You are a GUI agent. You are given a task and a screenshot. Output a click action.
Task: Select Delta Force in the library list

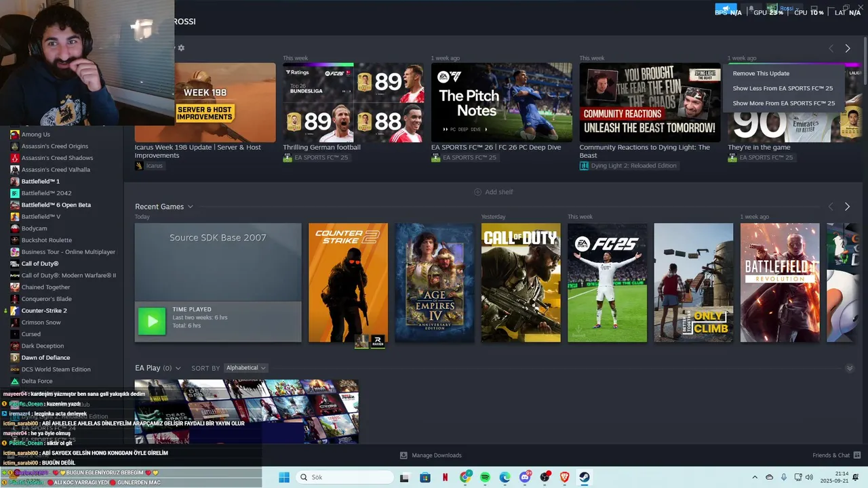pyautogui.click(x=37, y=381)
